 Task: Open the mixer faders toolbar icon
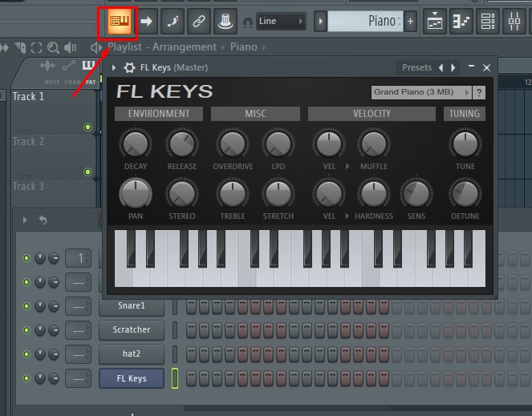[514, 22]
